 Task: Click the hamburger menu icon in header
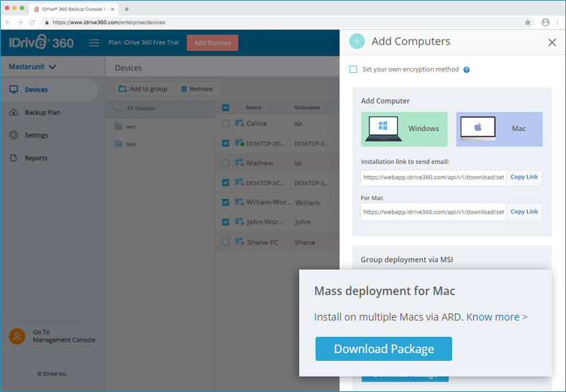94,43
